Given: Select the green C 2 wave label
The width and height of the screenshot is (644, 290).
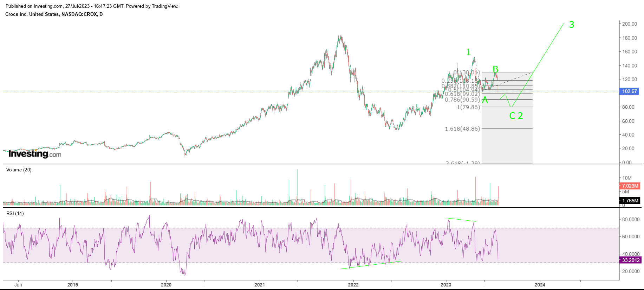Looking at the screenshot, I should tap(516, 116).
